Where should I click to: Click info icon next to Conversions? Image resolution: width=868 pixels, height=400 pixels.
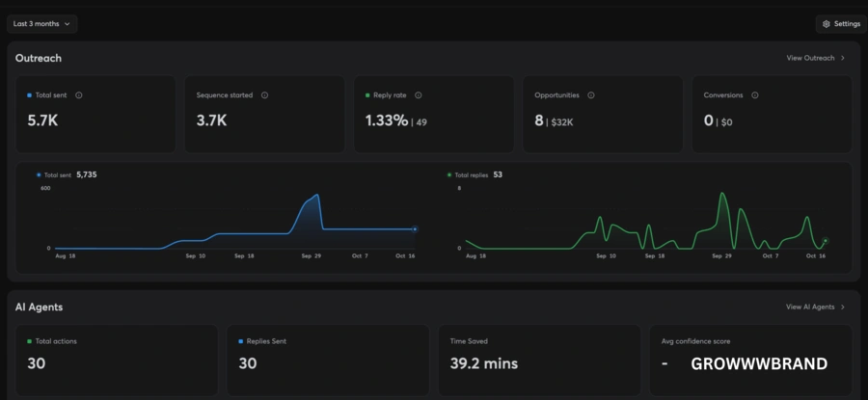pos(754,95)
